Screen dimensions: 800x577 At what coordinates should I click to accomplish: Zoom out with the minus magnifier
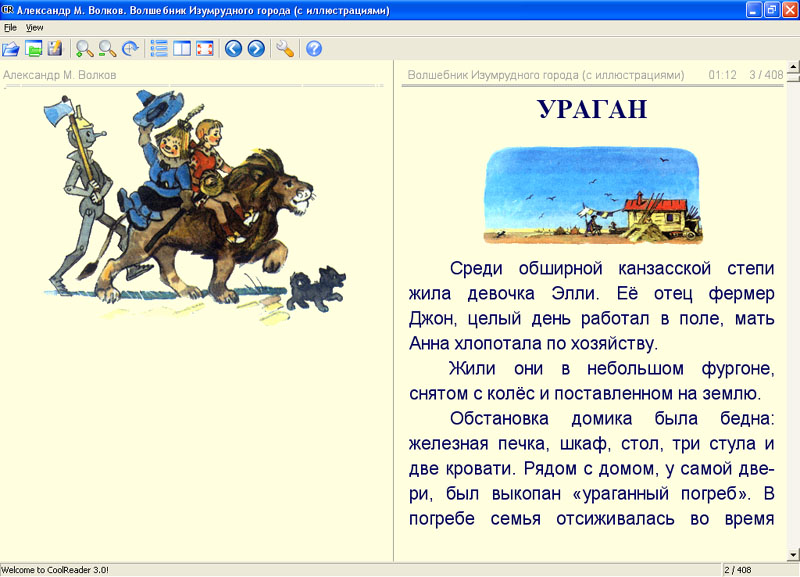point(107,49)
